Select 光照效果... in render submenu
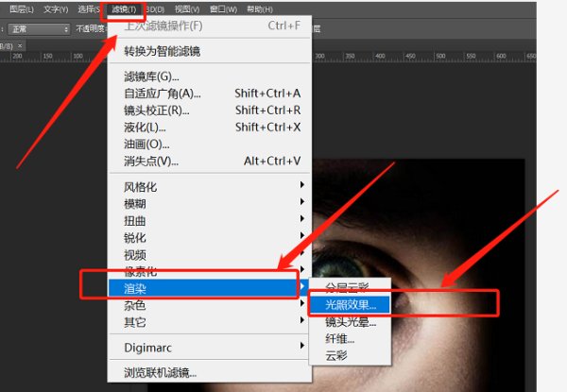This screenshot has height=392, width=567. tap(350, 305)
